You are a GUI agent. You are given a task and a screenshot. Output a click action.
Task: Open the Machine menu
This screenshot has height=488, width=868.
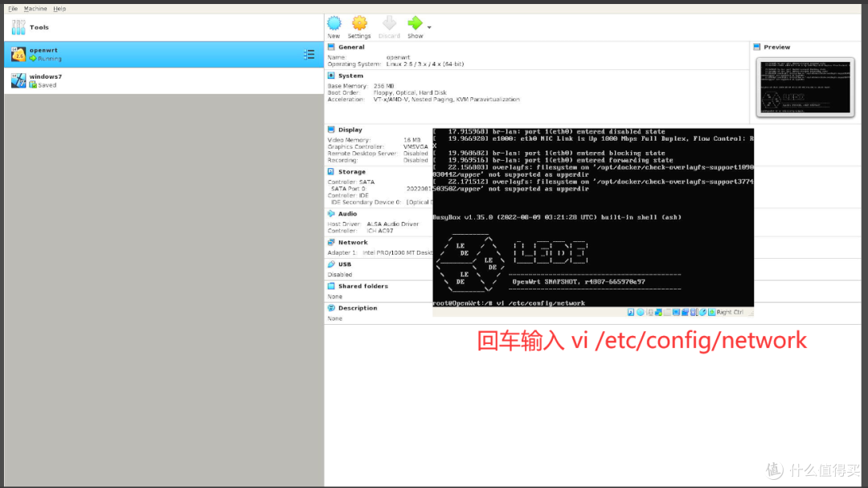point(35,9)
